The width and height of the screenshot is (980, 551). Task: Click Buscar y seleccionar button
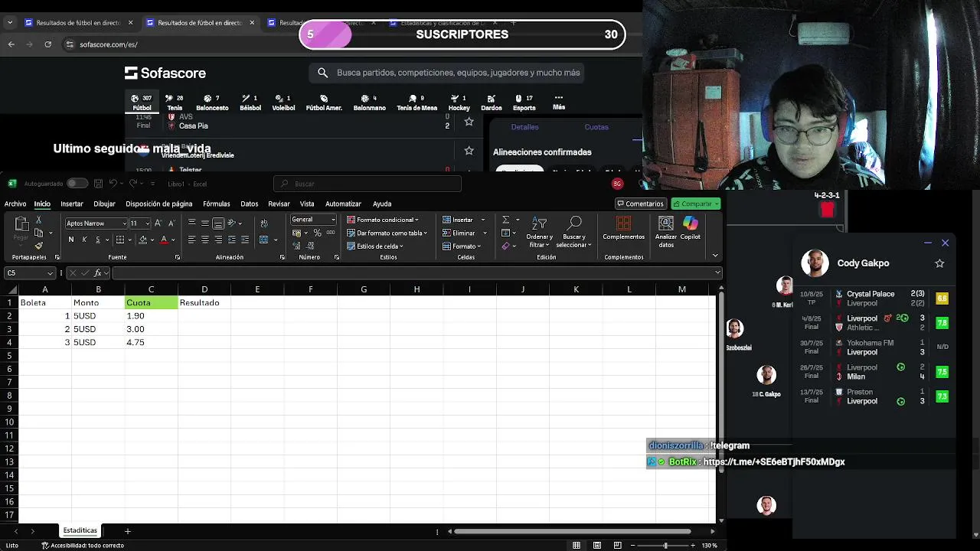click(573, 232)
